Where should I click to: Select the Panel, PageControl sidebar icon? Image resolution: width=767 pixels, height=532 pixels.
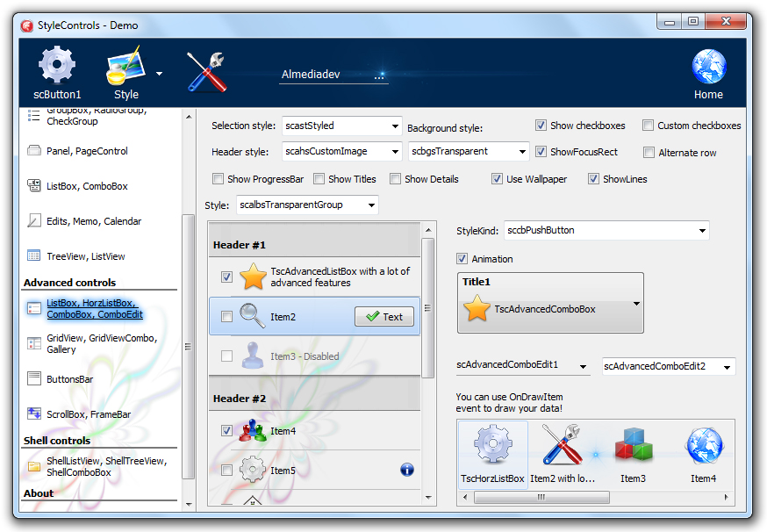[x=33, y=150]
